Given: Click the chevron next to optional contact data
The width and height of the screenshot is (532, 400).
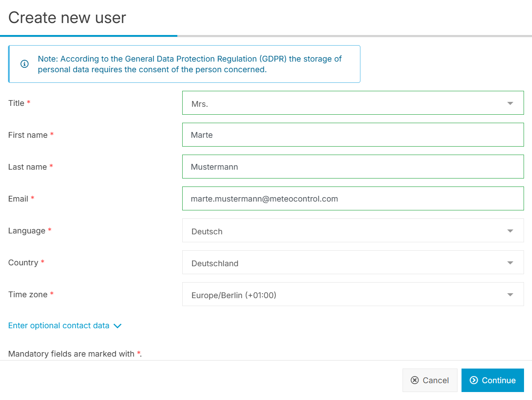Looking at the screenshot, I should [x=117, y=326].
